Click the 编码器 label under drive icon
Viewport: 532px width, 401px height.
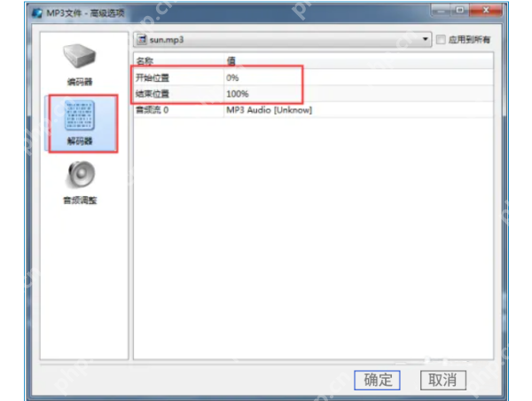pyautogui.click(x=80, y=82)
